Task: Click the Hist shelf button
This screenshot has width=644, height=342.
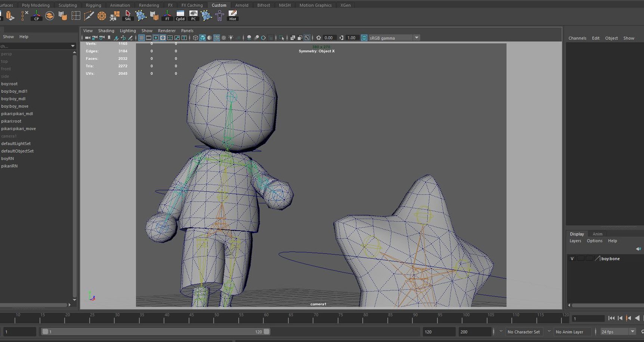Action: pyautogui.click(x=232, y=15)
